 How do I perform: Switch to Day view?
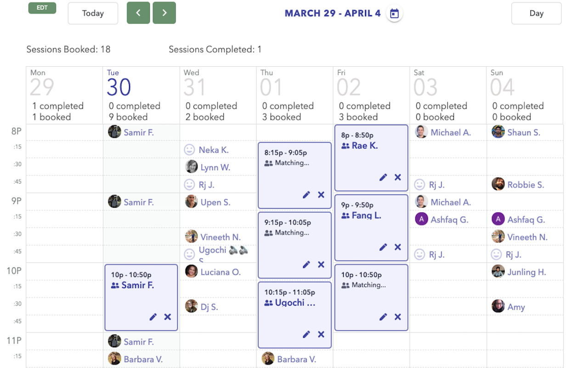tap(536, 13)
